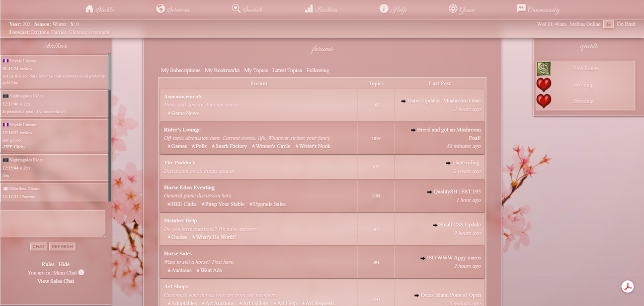
Task: Click the Grow wheel icon
Action: click(x=453, y=9)
